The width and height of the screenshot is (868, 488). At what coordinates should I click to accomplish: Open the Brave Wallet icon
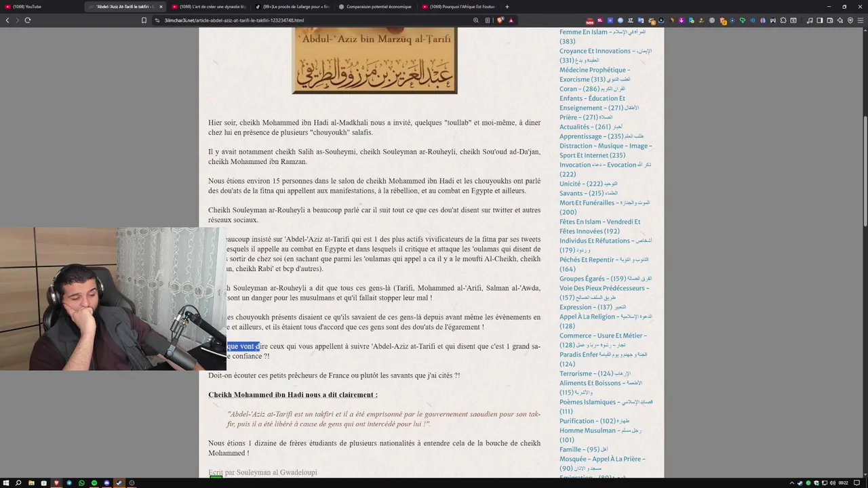pos(830,20)
